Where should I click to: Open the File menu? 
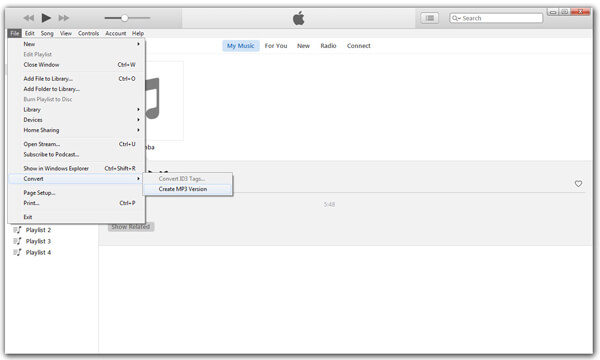pos(15,33)
